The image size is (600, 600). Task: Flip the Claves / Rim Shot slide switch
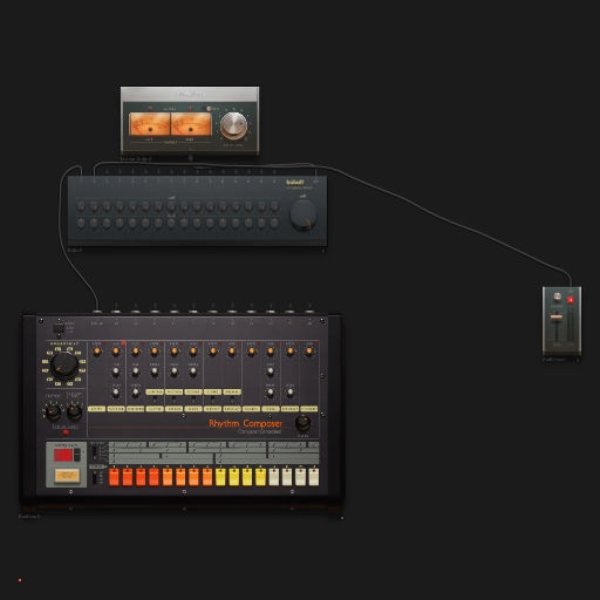pyautogui.click(x=213, y=399)
